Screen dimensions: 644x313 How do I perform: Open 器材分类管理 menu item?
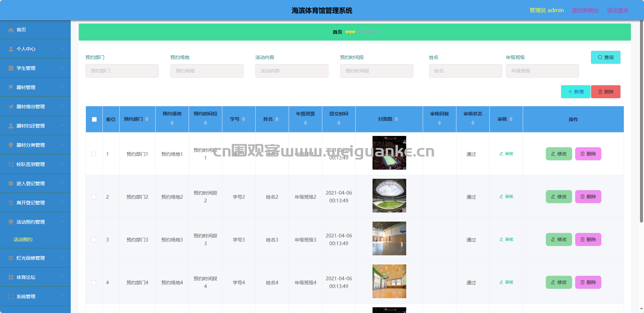click(x=35, y=145)
